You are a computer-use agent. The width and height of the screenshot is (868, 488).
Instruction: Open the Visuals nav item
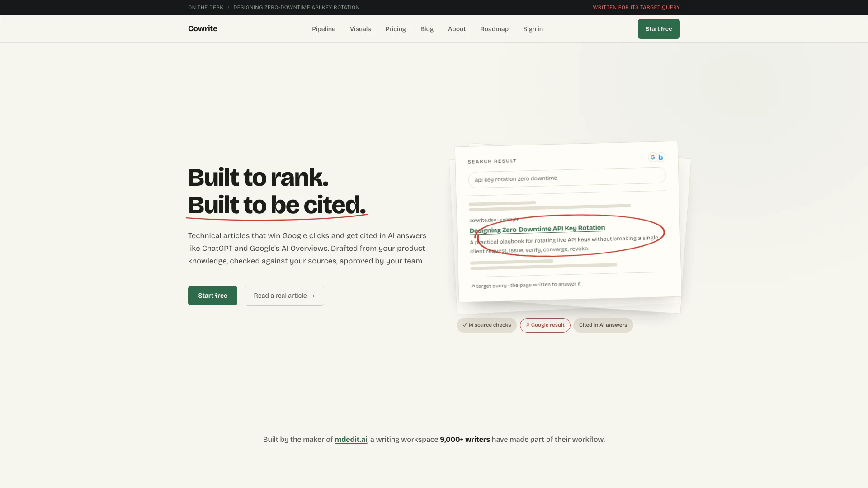360,29
